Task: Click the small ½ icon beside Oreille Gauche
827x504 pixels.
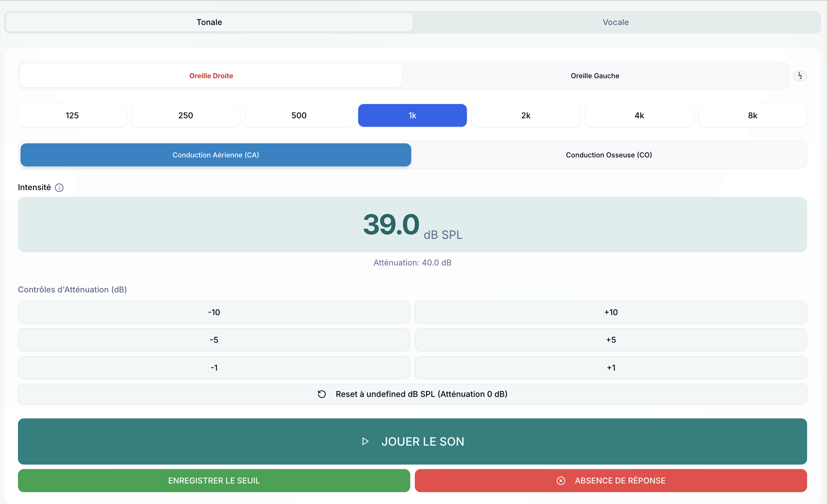Action: [800, 76]
